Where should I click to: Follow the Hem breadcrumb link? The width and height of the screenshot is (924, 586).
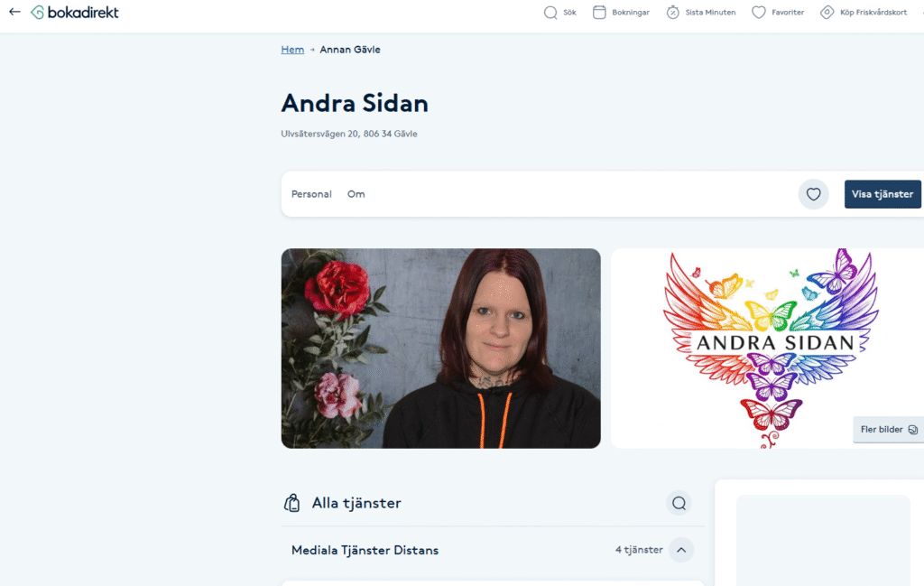click(x=292, y=50)
